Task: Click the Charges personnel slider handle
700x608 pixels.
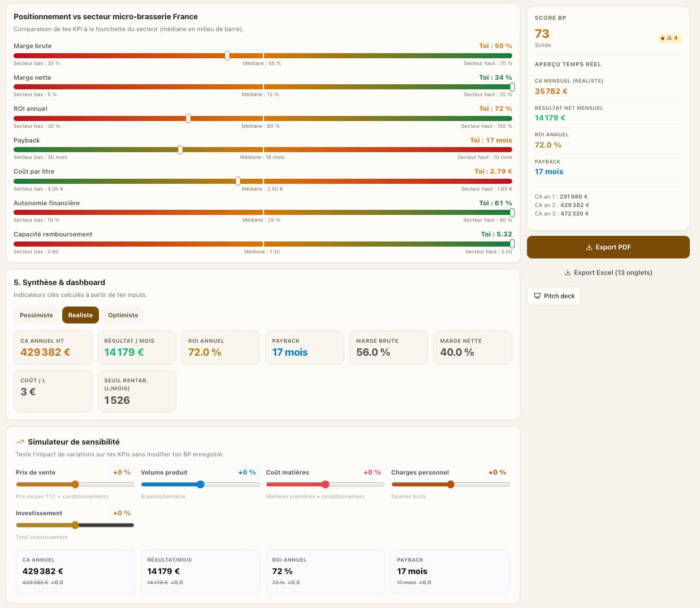Action: click(x=451, y=484)
